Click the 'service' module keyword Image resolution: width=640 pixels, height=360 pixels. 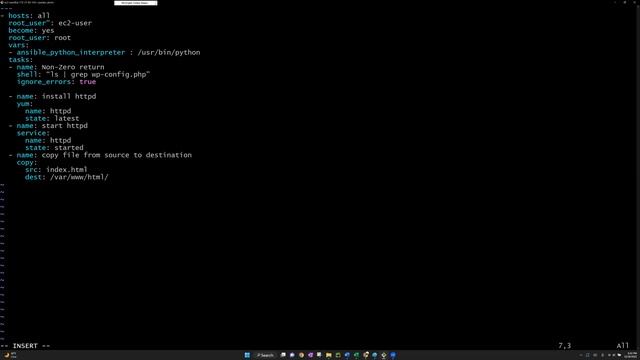tap(31, 133)
